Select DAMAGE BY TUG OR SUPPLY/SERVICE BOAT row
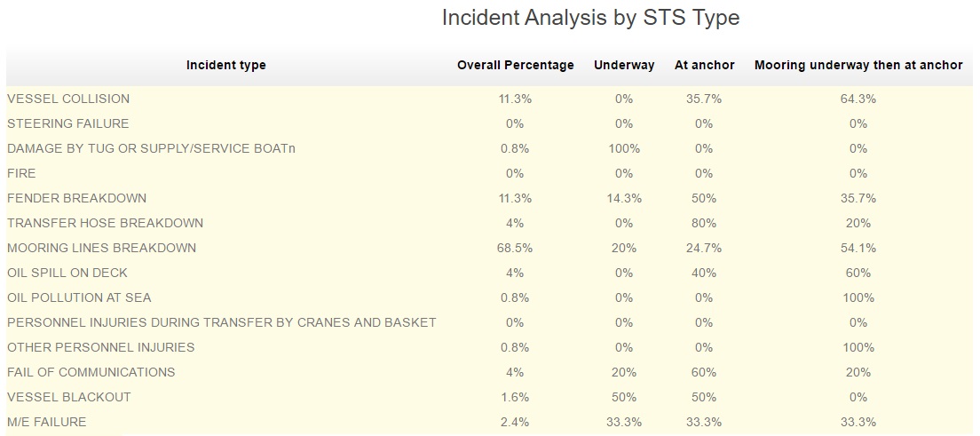 pyautogui.click(x=489, y=149)
